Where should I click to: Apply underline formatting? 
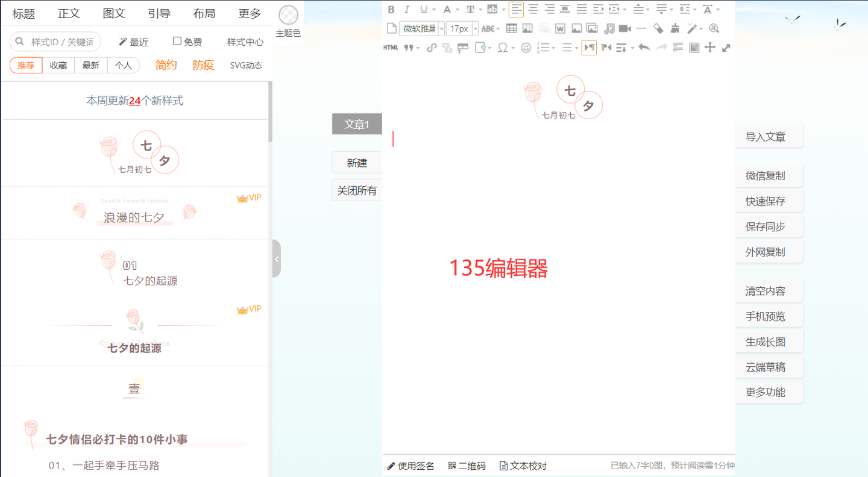(424, 9)
